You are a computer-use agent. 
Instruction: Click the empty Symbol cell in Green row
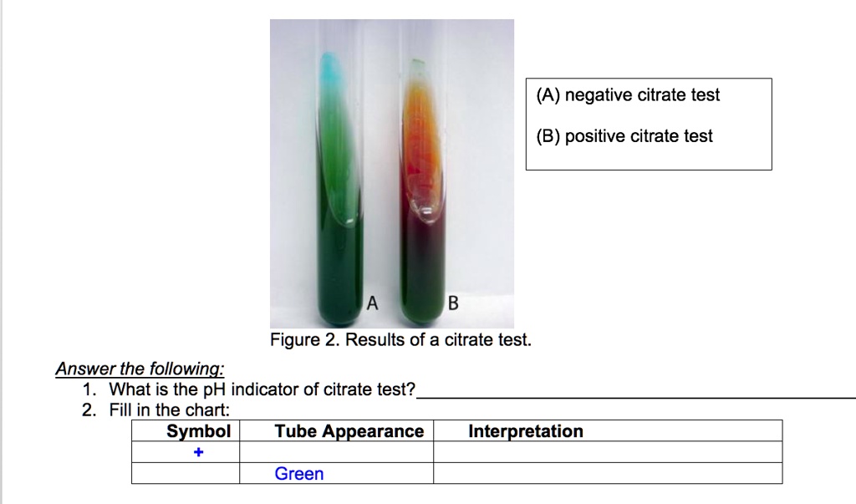186,474
